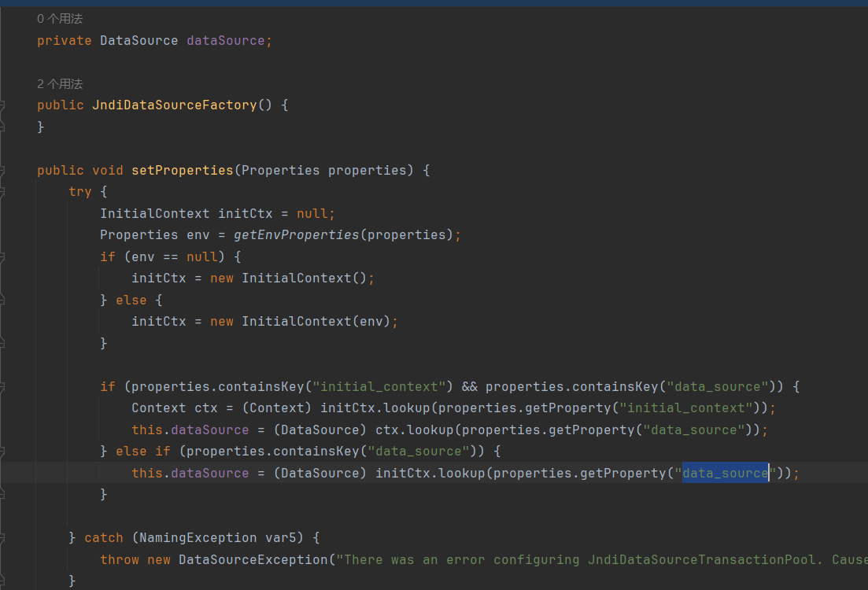Click the '2 个用法' usages hint
The width and height of the screenshot is (868, 590).
tap(60, 84)
